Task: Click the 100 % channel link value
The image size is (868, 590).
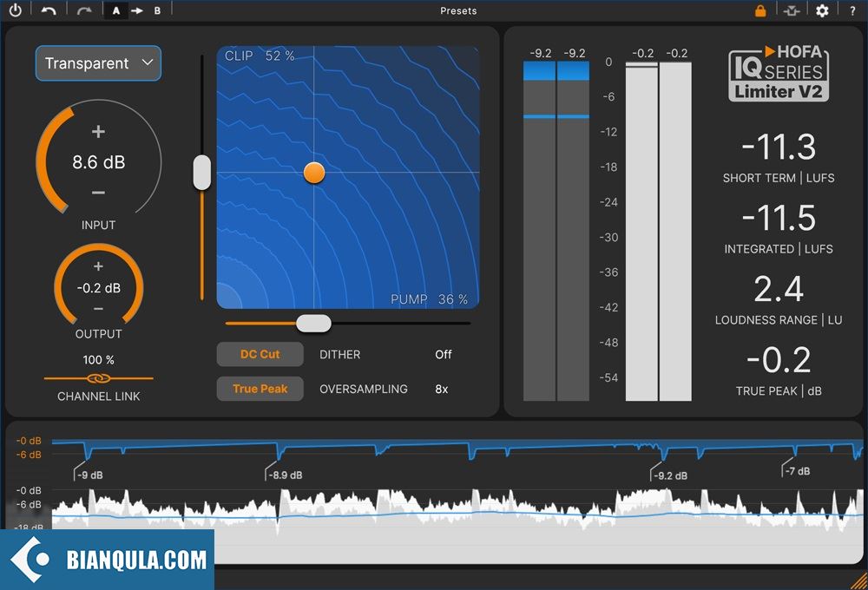Action: point(99,360)
